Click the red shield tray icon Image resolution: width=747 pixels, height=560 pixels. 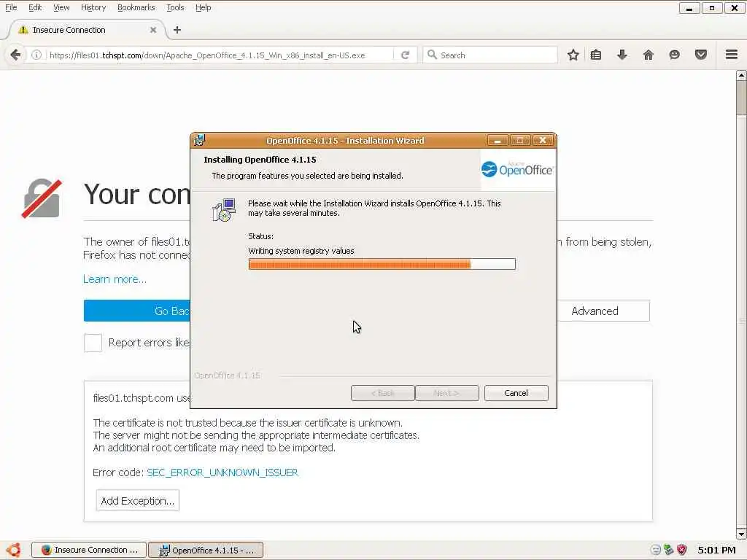[x=682, y=550]
